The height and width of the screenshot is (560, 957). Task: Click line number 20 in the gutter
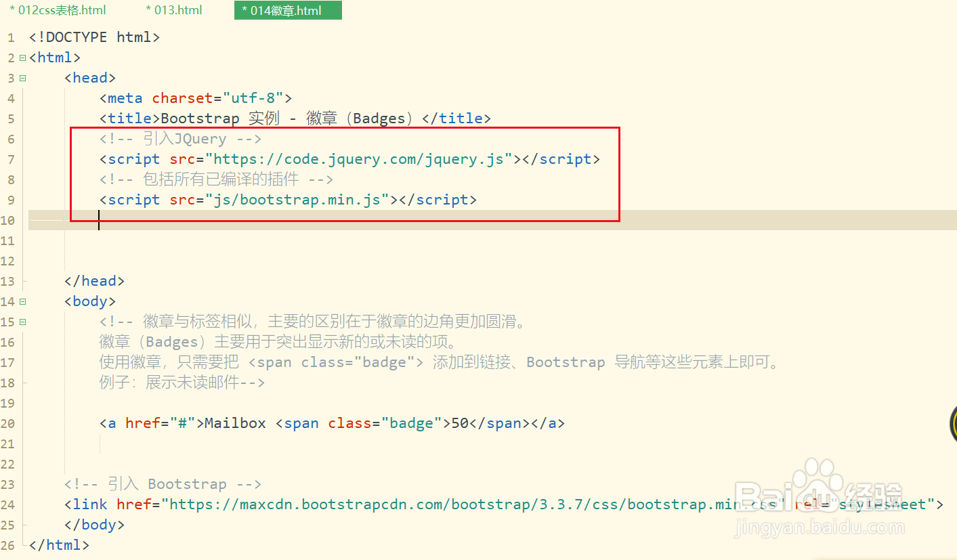(7, 423)
